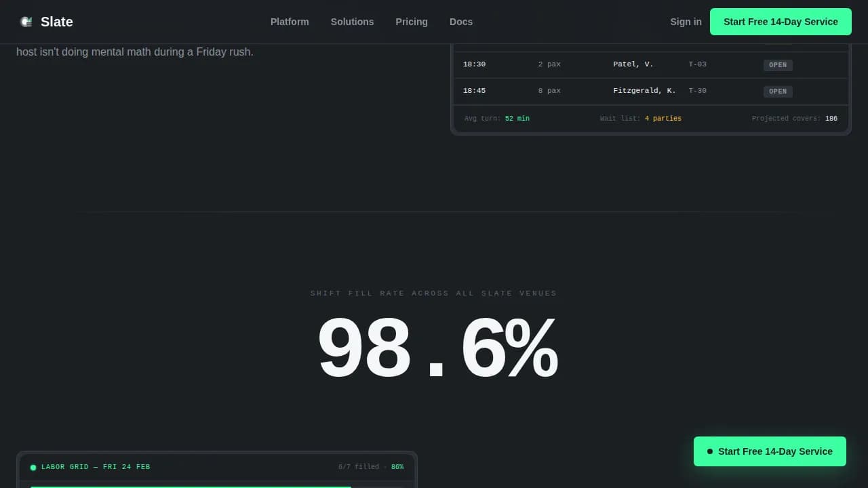The image size is (868, 488).
Task: Click guest name Patel, V.
Action: click(633, 64)
